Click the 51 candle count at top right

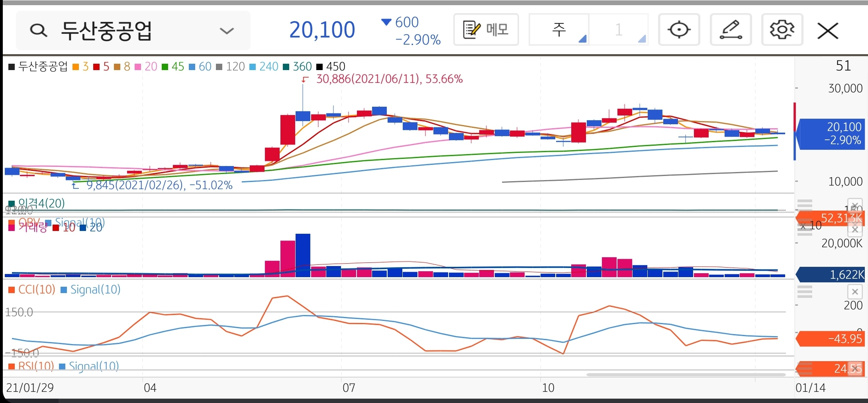843,66
